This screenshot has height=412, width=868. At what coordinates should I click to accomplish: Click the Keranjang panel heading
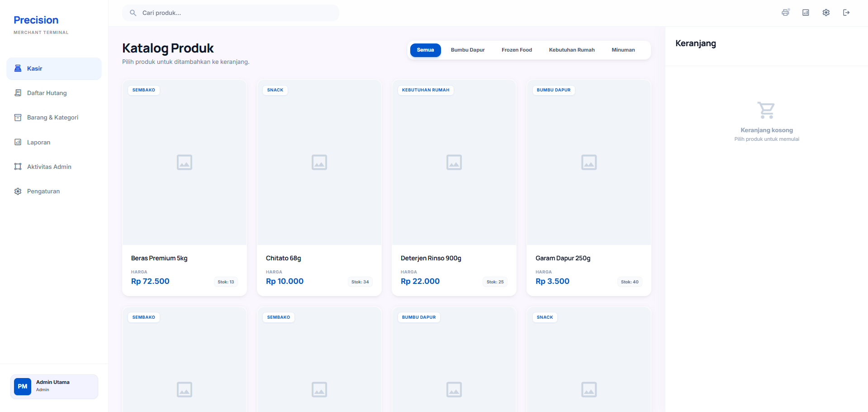pyautogui.click(x=696, y=43)
